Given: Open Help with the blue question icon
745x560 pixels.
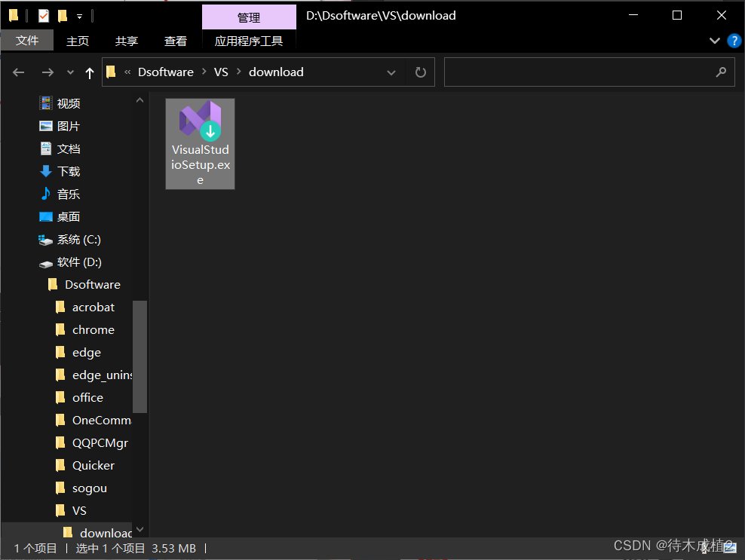Looking at the screenshot, I should coord(734,41).
